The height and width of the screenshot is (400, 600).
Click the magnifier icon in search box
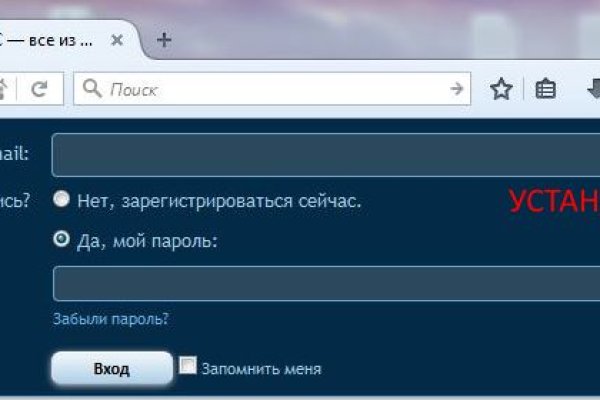pyautogui.click(x=92, y=89)
